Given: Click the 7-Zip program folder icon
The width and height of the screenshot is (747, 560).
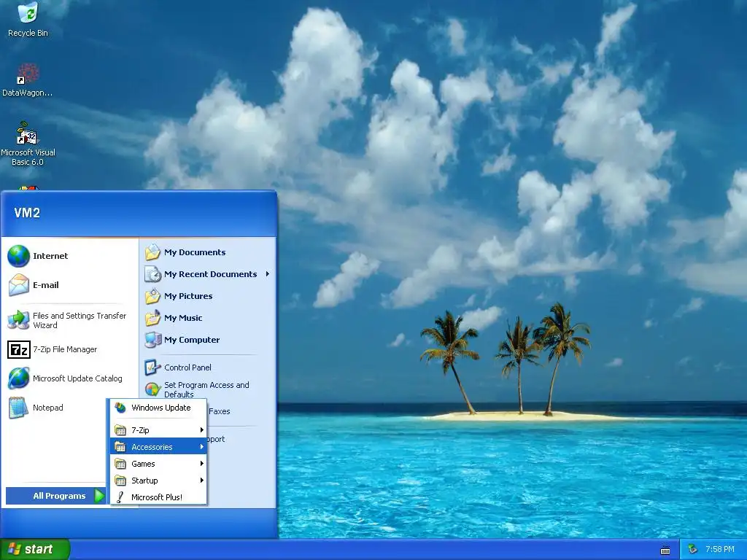Looking at the screenshot, I should (120, 430).
